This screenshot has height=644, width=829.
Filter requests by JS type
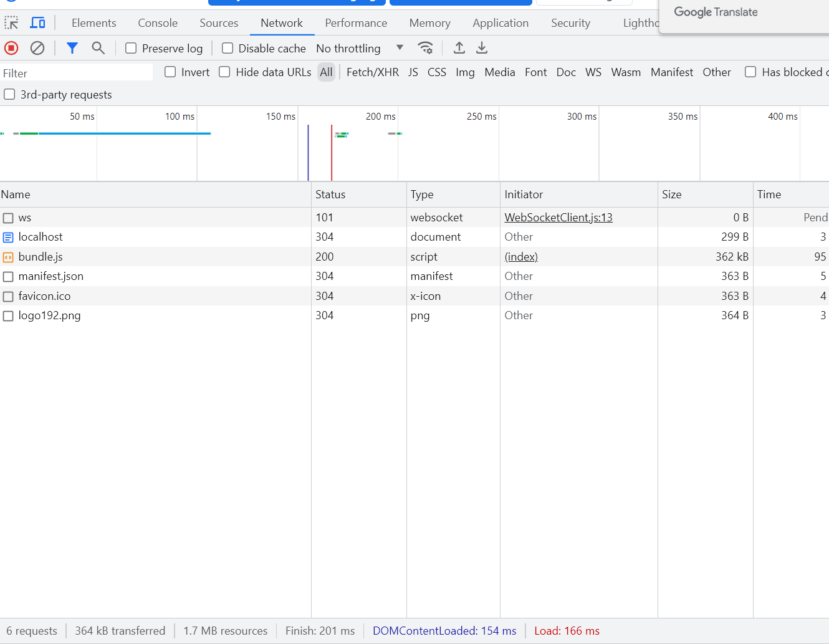click(413, 72)
